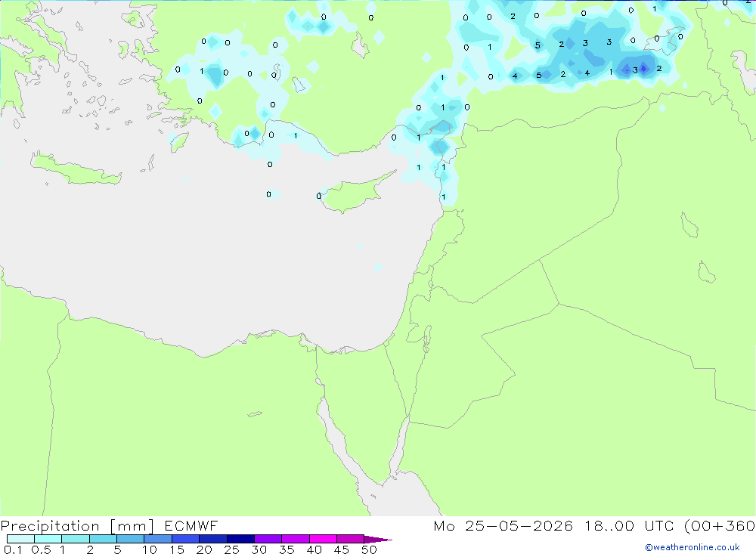Click the "20" legend scale label
Image resolution: width=756 pixels, height=554 pixels.
click(204, 549)
